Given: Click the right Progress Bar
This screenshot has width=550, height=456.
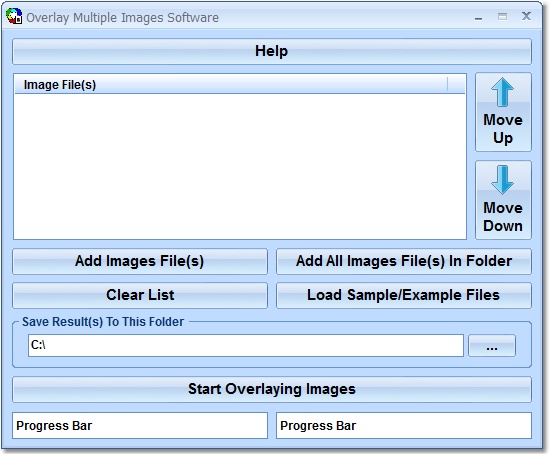Looking at the screenshot, I should click(404, 425).
